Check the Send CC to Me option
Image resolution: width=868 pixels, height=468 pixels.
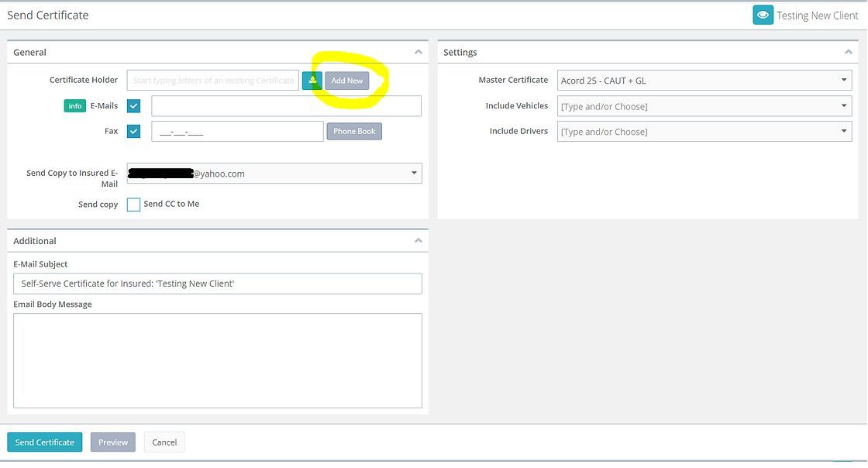(x=133, y=204)
